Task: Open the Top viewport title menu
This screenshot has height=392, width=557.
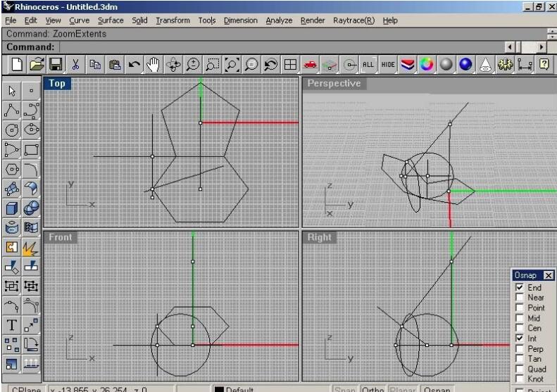Action: coord(56,83)
